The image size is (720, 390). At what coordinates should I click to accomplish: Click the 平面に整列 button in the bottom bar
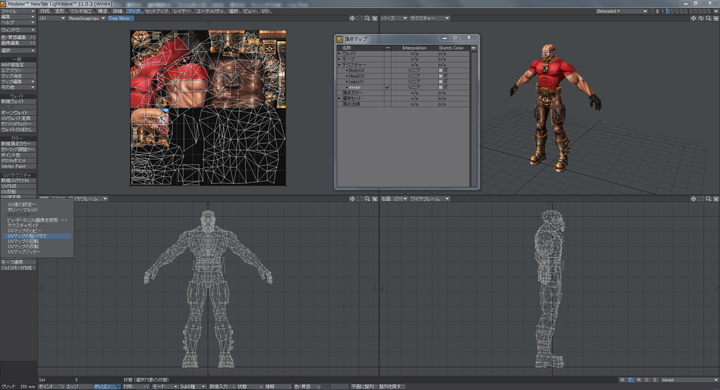pos(363,387)
